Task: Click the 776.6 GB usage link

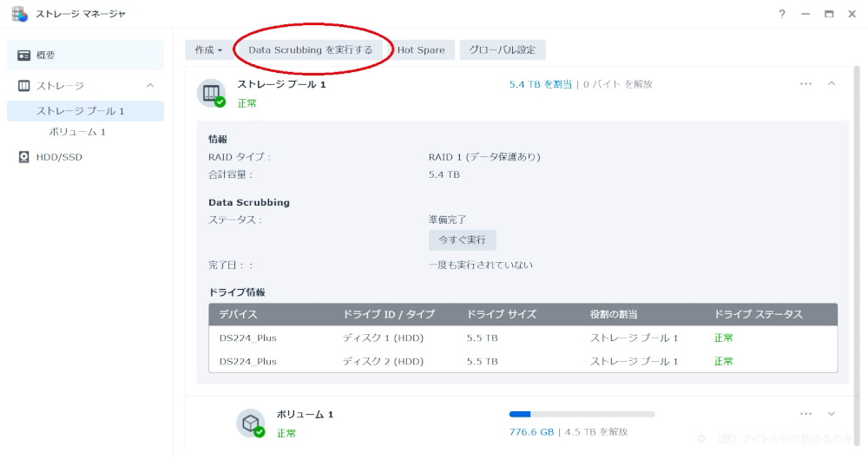Action: [x=531, y=432]
